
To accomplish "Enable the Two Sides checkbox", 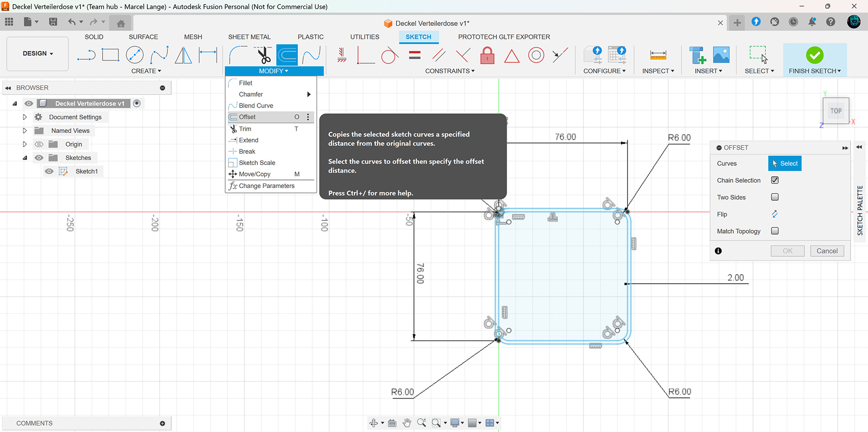I will (775, 197).
